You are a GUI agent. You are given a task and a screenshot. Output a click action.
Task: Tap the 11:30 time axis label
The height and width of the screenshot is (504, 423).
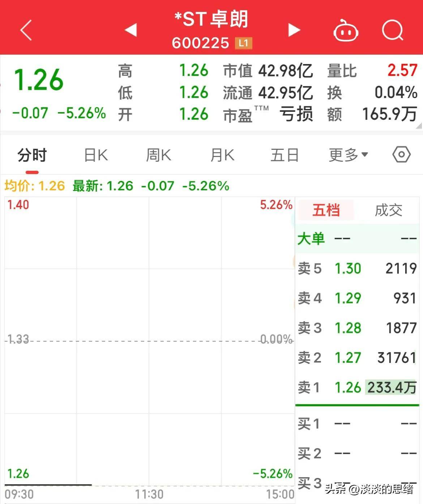[149, 494]
